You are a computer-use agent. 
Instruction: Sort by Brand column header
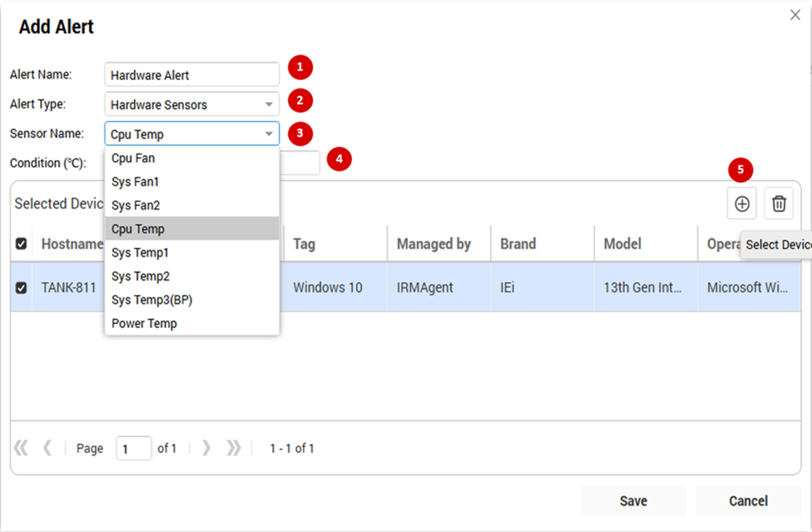[543, 244]
